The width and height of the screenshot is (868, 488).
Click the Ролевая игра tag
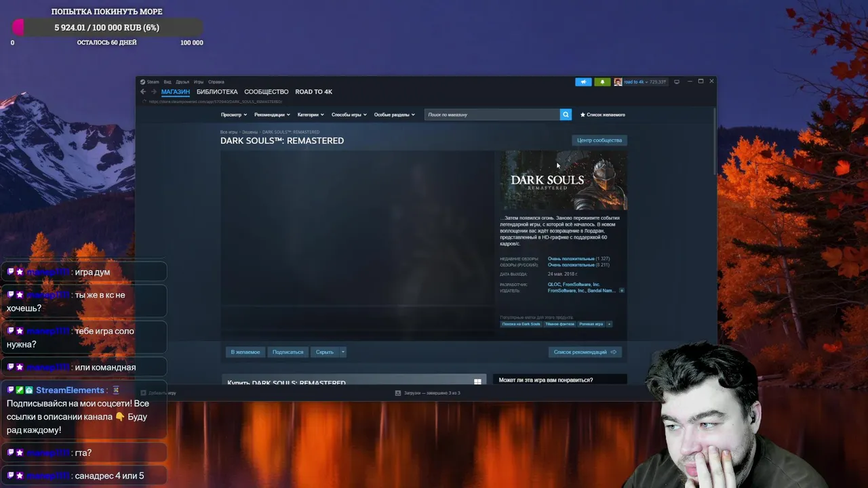pyautogui.click(x=591, y=324)
